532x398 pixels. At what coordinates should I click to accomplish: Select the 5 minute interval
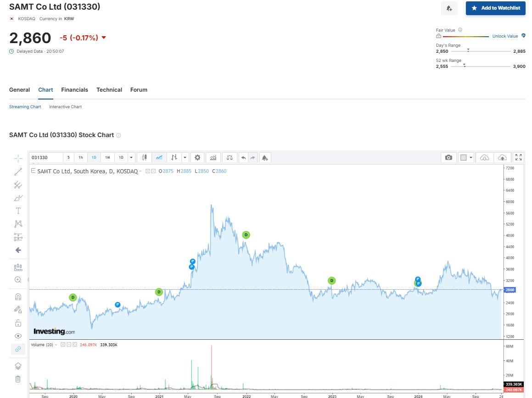click(68, 157)
